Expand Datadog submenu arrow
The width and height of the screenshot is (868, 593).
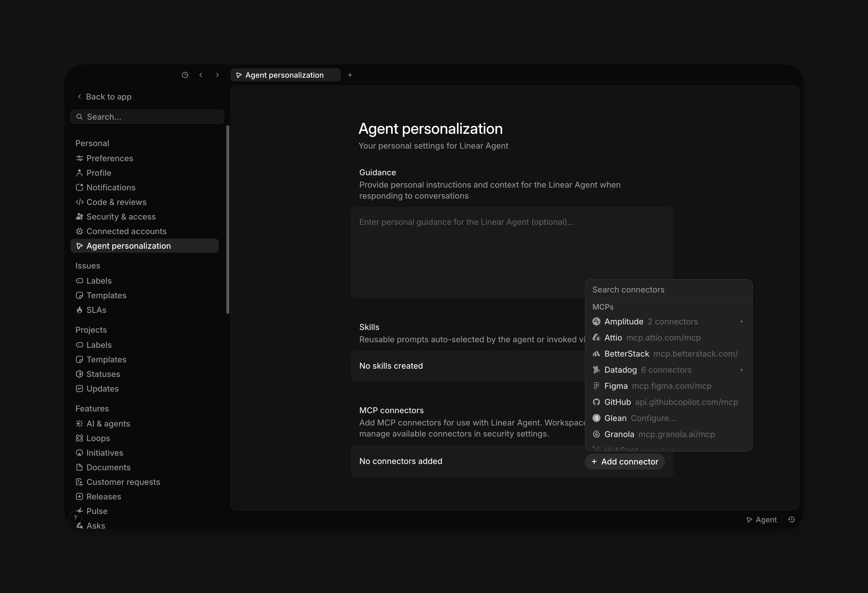coord(742,369)
